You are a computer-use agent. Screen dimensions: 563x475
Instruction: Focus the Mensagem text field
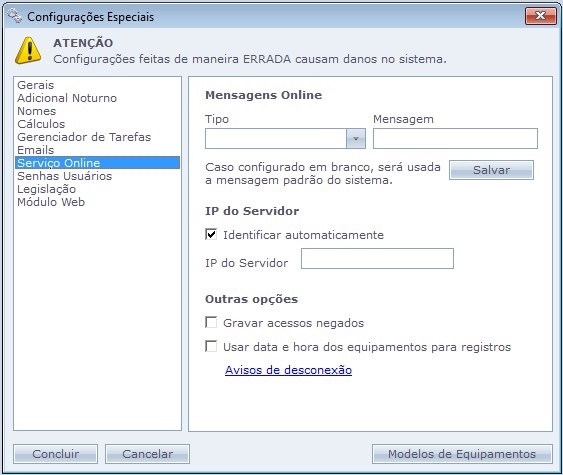(455, 139)
